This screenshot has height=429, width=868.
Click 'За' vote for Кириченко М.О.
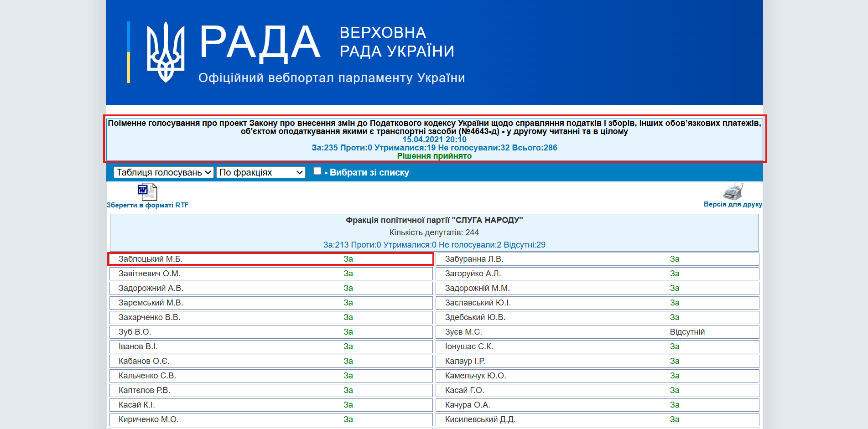pos(348,419)
